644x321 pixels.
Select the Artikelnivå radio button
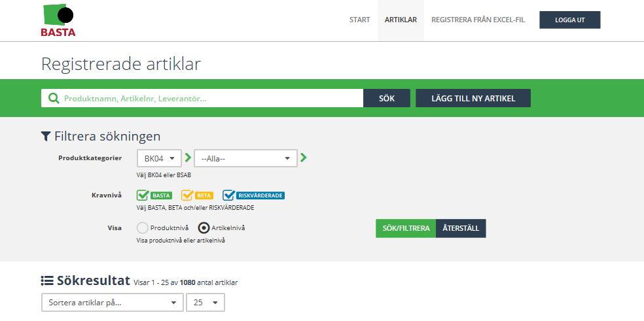(204, 228)
